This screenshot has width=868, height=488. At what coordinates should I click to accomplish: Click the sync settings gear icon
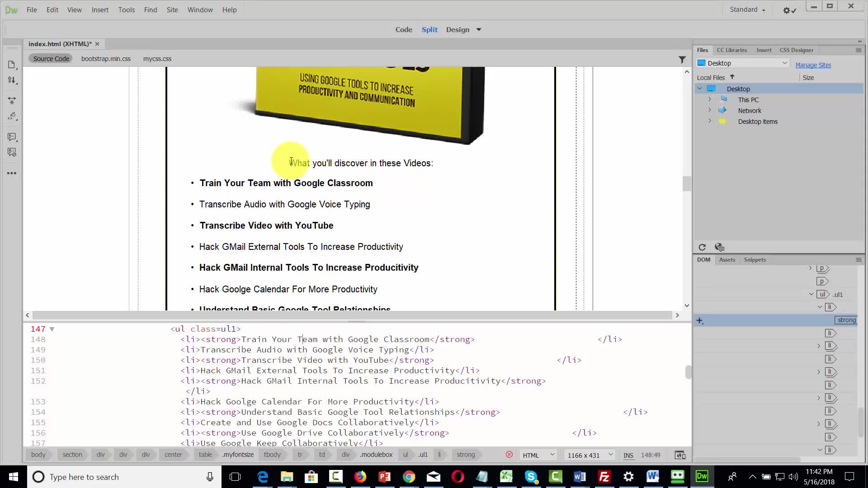789,10
